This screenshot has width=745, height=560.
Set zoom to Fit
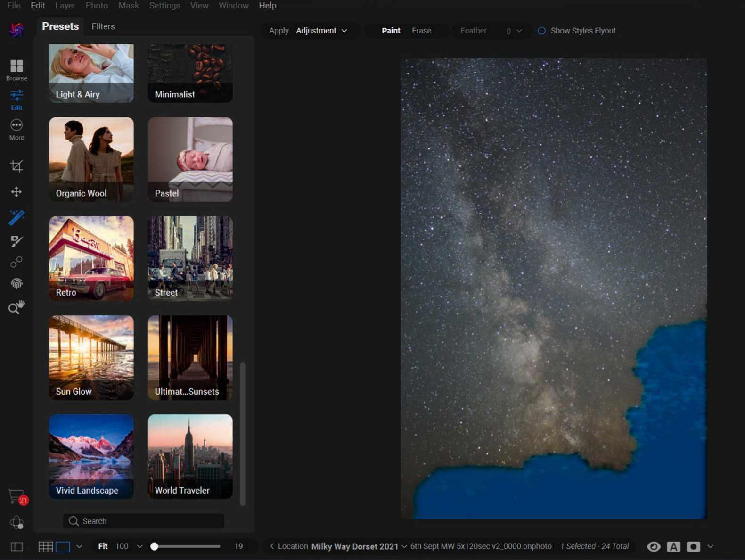(103, 546)
